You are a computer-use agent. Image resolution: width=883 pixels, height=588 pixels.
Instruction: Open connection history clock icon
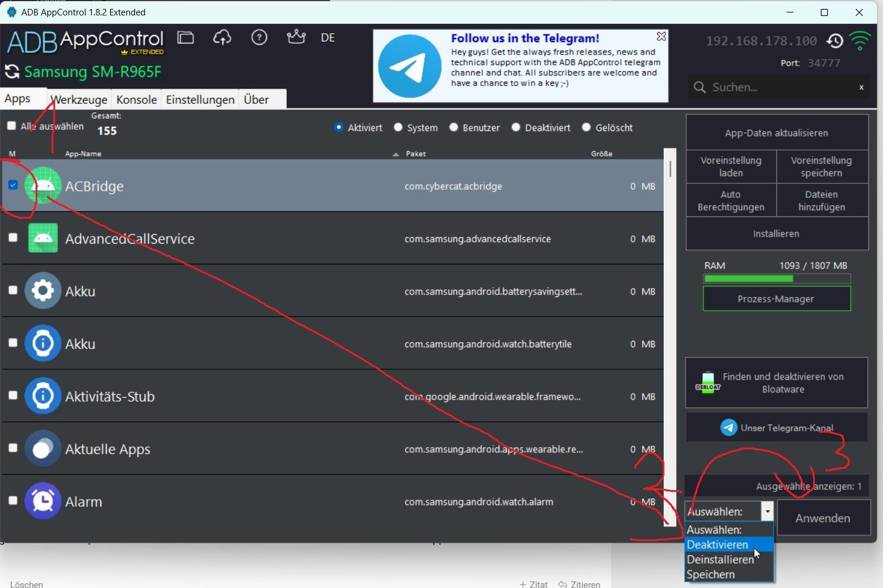click(x=835, y=41)
